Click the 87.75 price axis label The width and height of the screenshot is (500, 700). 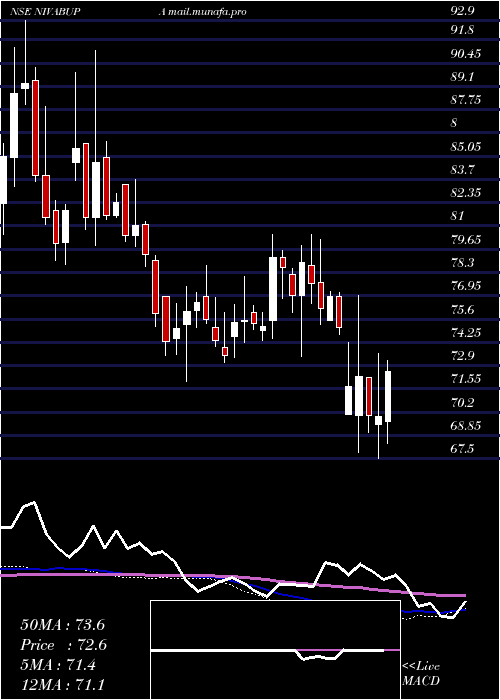pos(466,100)
